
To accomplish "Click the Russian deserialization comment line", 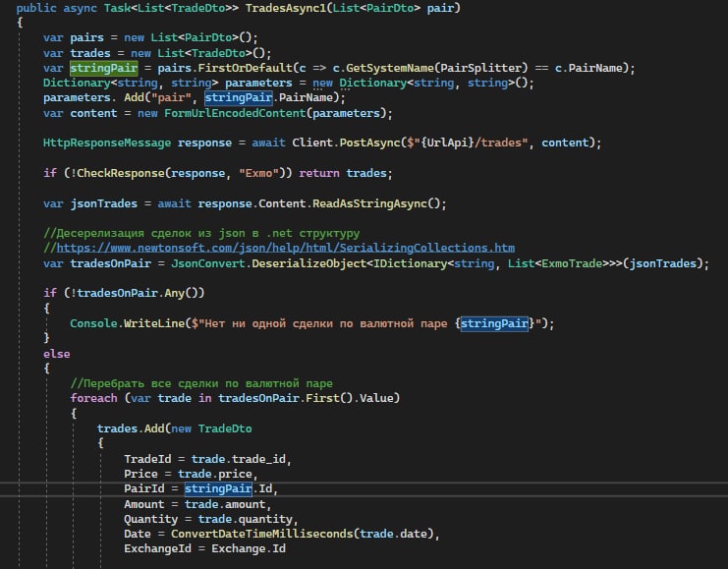I will [201, 233].
